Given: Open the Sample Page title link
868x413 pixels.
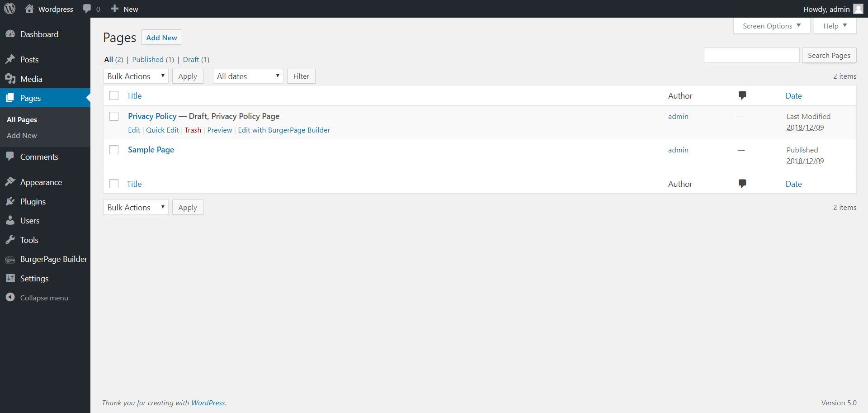Looking at the screenshot, I should [x=151, y=150].
